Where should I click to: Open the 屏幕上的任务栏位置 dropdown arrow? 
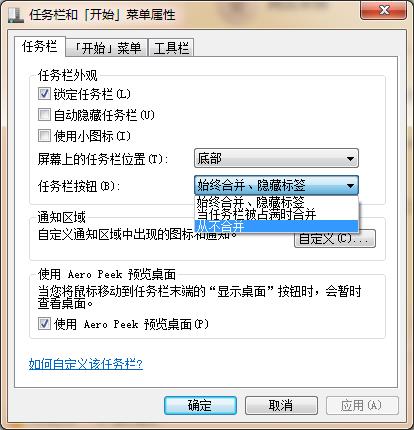(350, 159)
